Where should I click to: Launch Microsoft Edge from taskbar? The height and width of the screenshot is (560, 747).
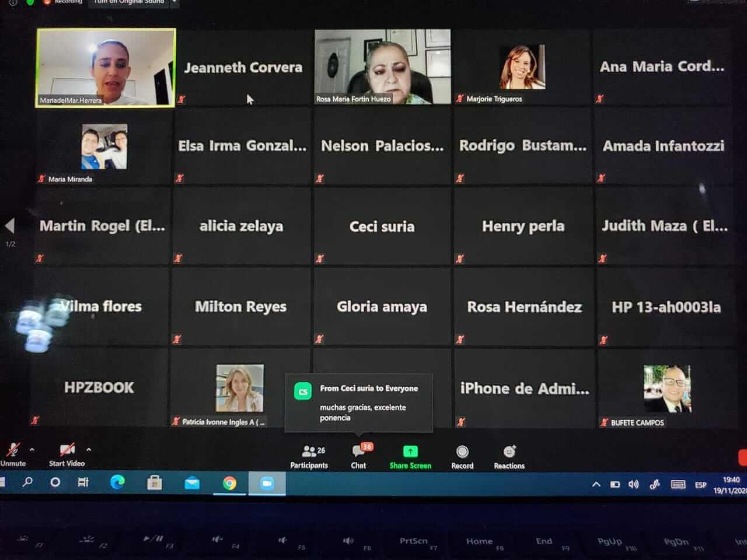tap(117, 482)
